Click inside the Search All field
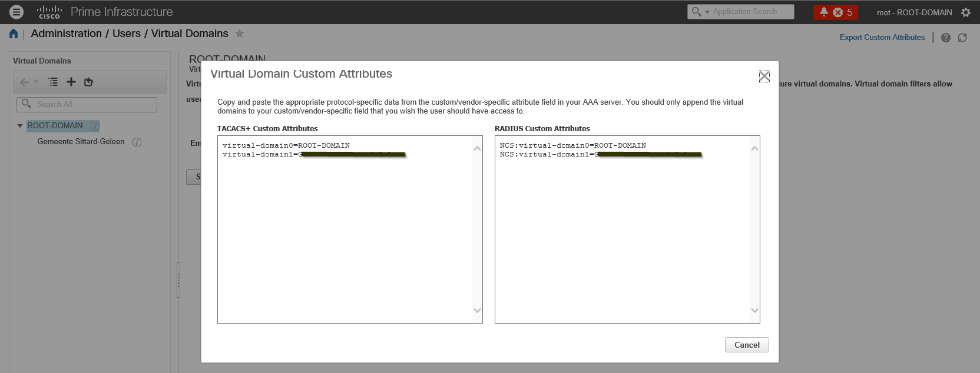The width and height of the screenshot is (980, 373). (x=87, y=104)
